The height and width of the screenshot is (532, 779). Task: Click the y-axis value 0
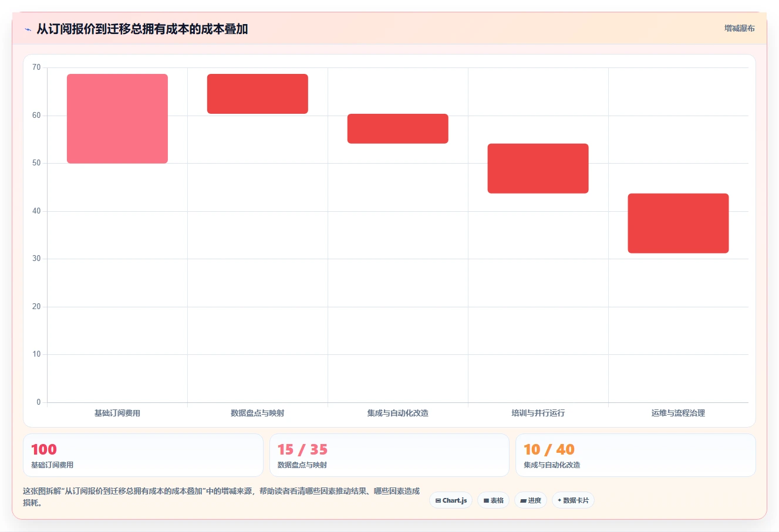pos(39,402)
